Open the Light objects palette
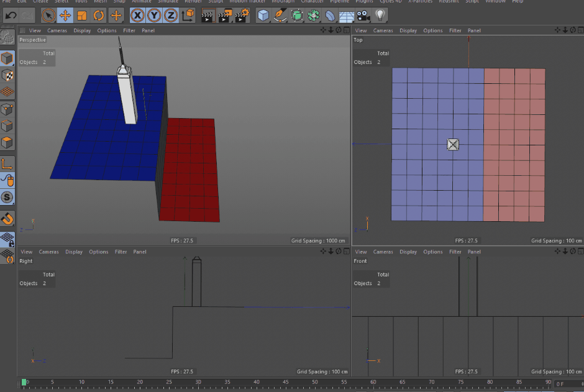The image size is (584, 392). point(380,16)
